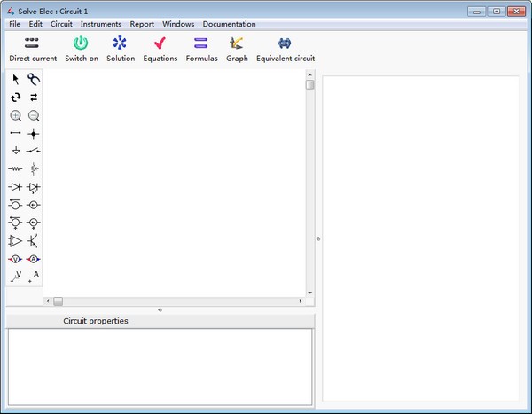Select the arrow pointer tool
The height and width of the screenshot is (414, 532).
(x=15, y=80)
